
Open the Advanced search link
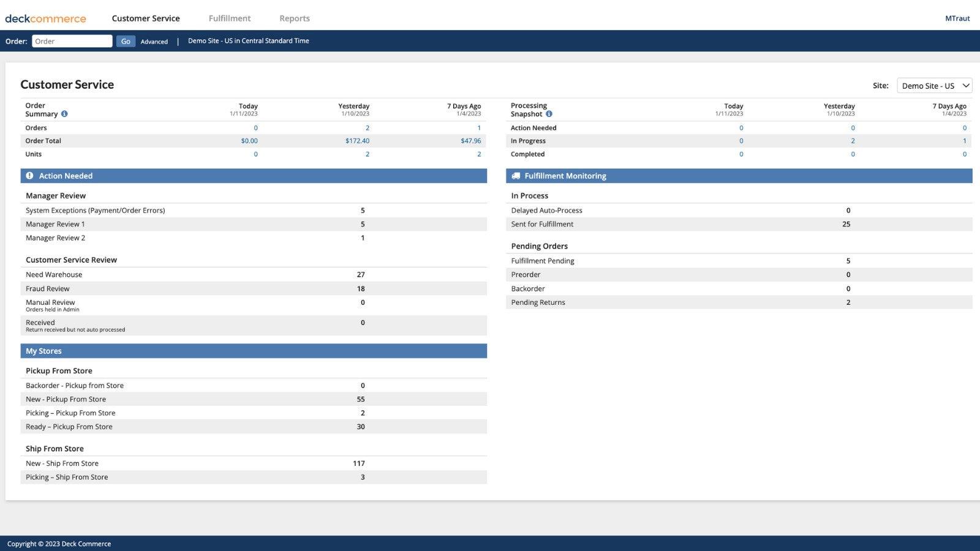pos(154,42)
